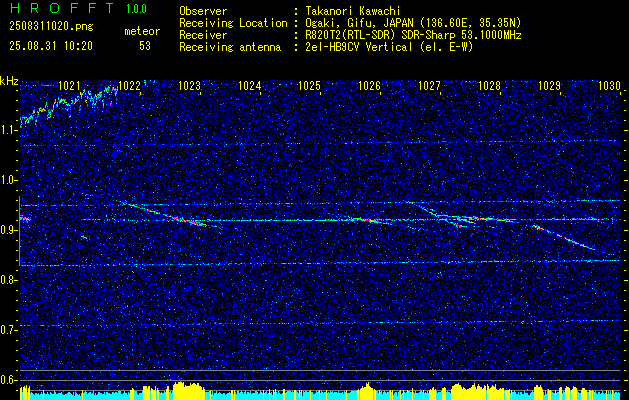Click the 2el-HB9CV Vertical antenna text
The width and height of the screenshot is (629, 400).
click(388, 47)
